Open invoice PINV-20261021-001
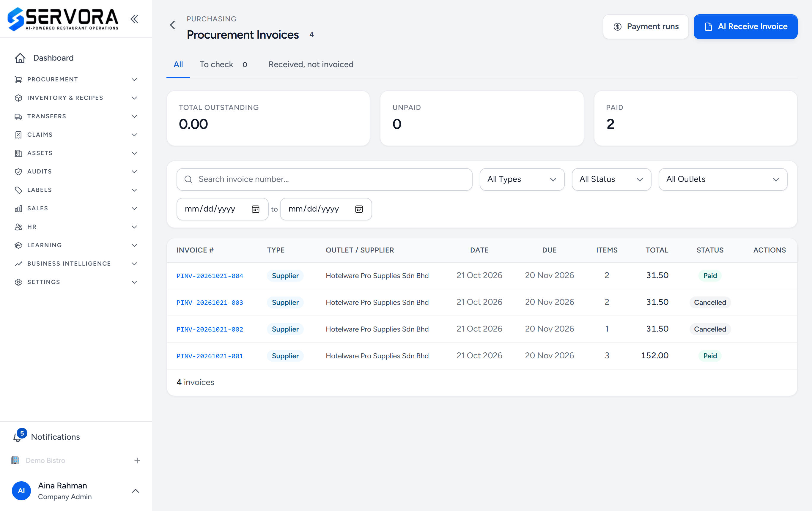The width and height of the screenshot is (812, 511). tap(210, 356)
